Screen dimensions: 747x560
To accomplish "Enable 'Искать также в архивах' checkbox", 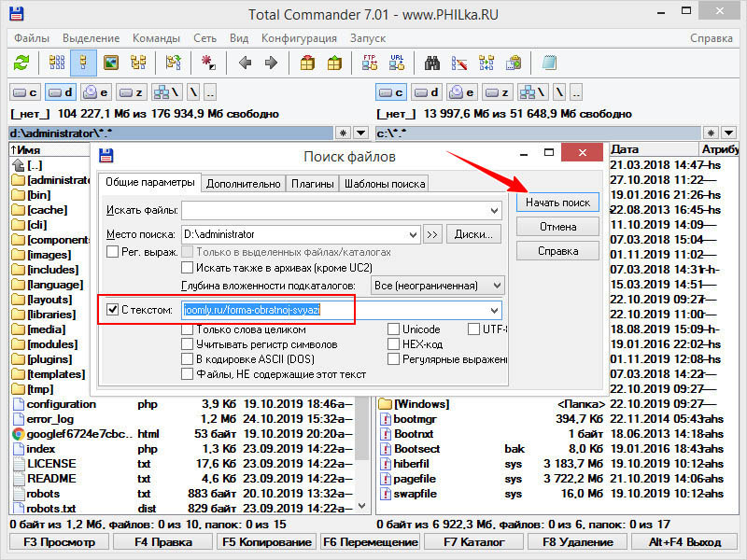I will [x=188, y=267].
